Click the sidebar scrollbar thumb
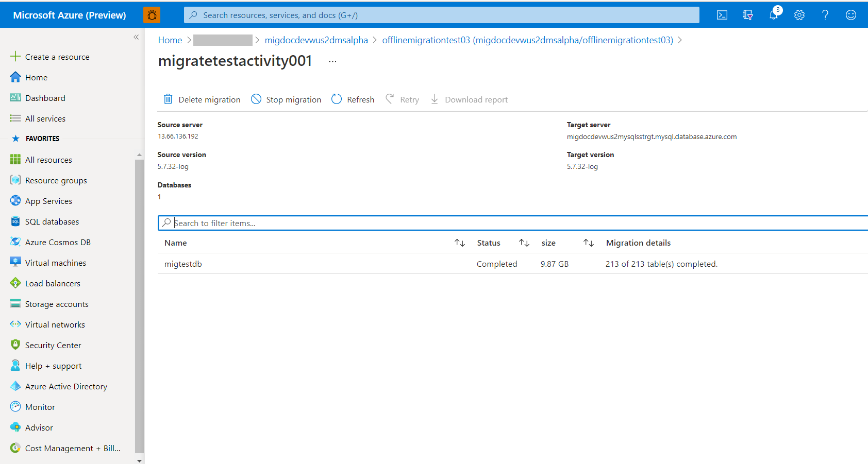 [139, 306]
